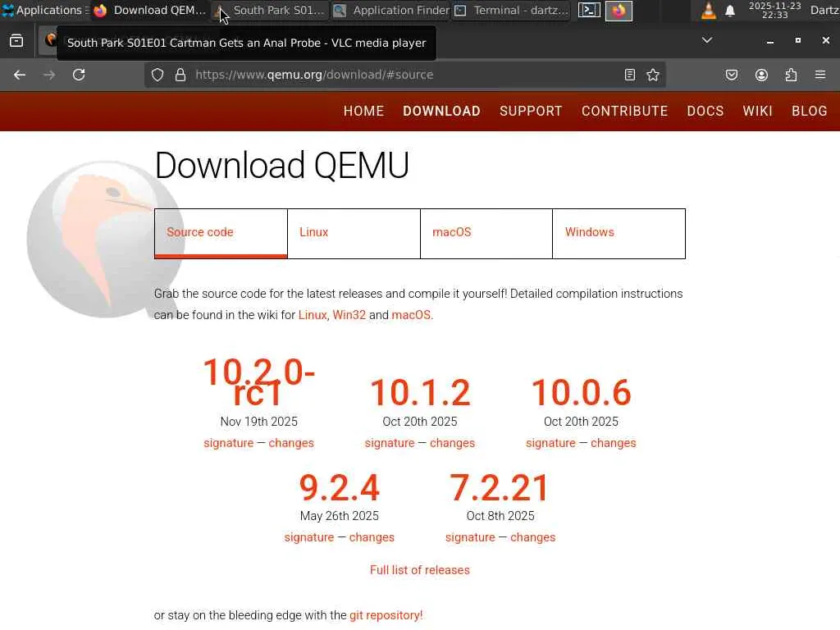Click the VLC cone tray icon

tap(708, 10)
